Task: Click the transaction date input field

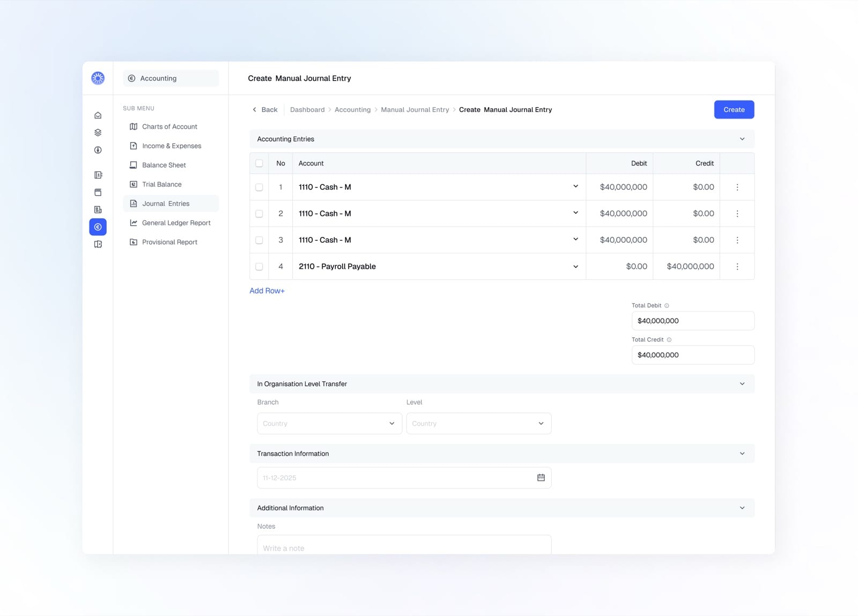Action: pos(404,478)
